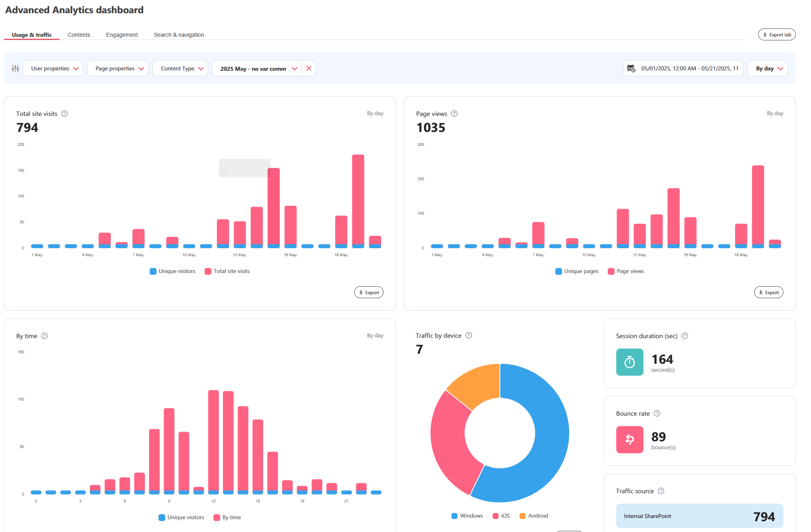Toggle Windows in the device chart legend
This screenshot has width=811, height=532.
[467, 516]
